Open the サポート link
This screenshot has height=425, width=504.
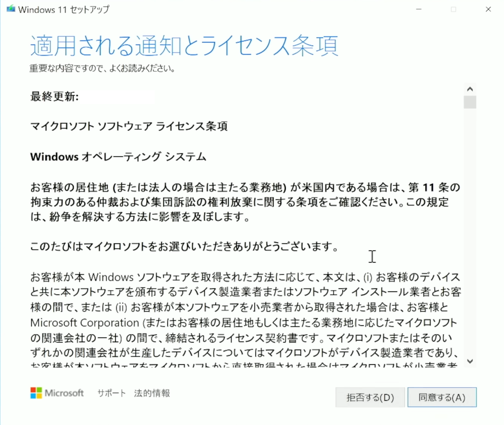click(111, 393)
